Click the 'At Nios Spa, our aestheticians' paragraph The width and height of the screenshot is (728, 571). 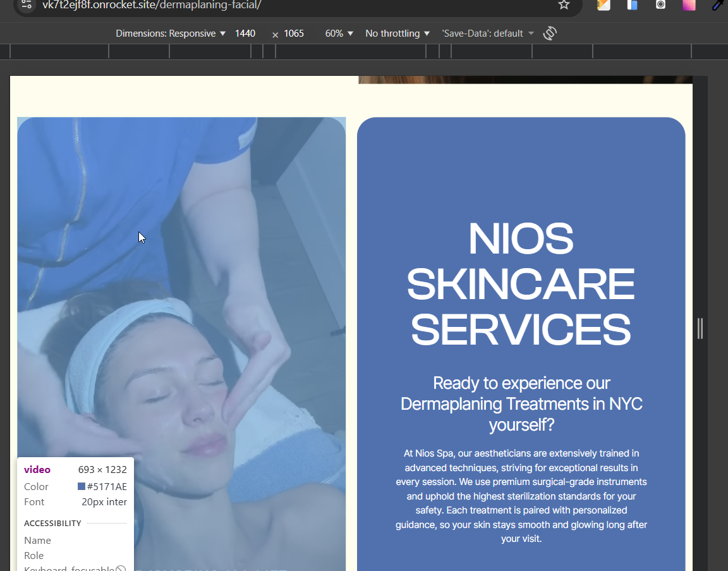click(x=521, y=496)
